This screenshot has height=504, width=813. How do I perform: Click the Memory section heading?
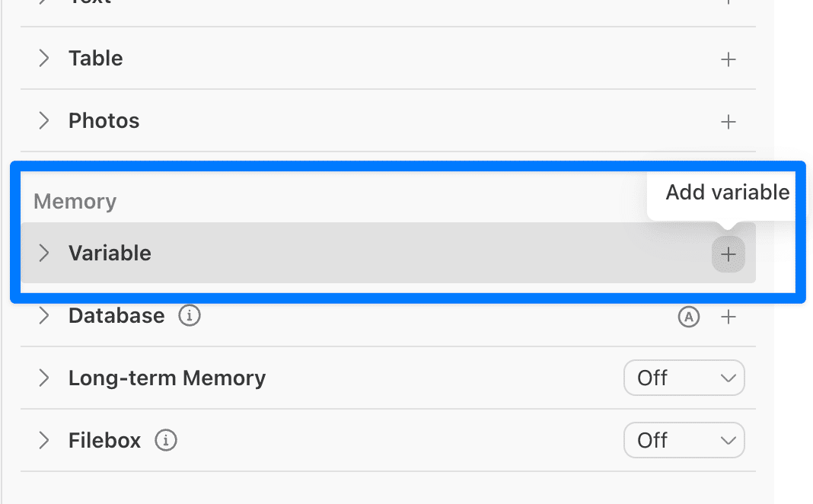(75, 202)
